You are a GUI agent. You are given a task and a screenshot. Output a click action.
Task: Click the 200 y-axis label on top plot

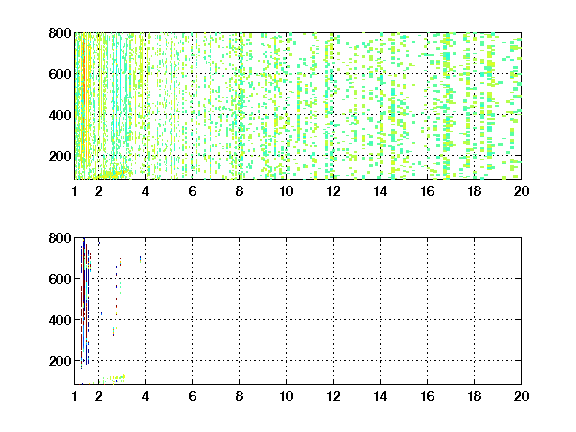point(60,156)
